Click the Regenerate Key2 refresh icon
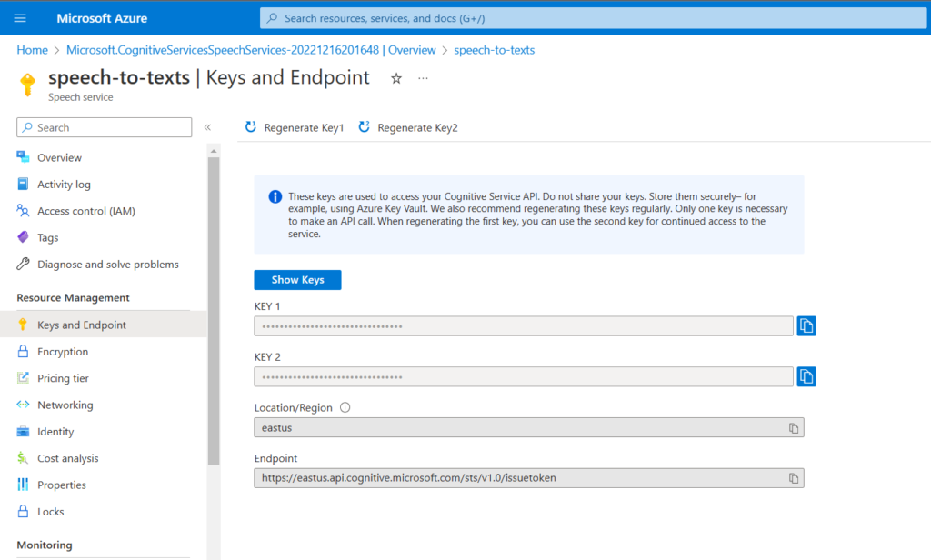Viewport: 931px width, 560px height. pyautogui.click(x=365, y=127)
